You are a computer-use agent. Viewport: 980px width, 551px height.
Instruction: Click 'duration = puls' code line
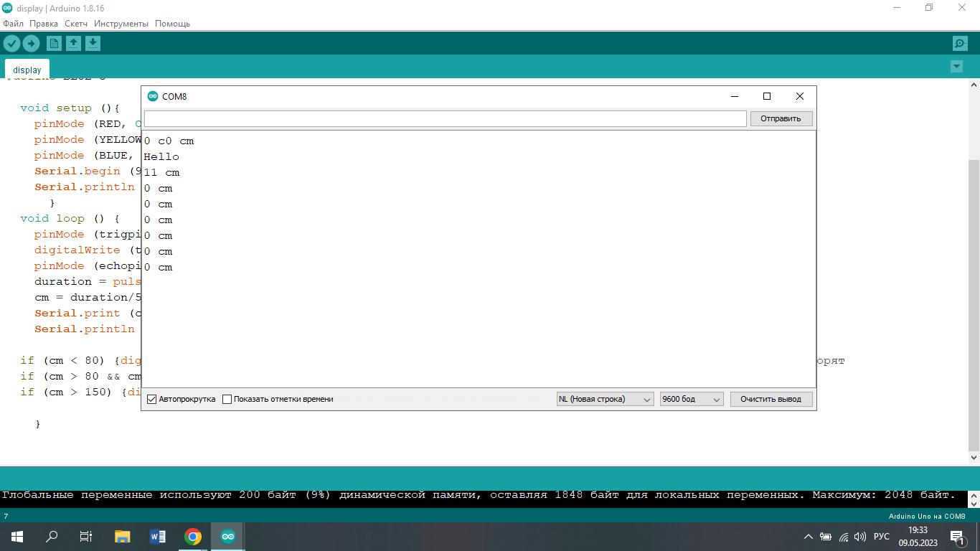point(86,281)
